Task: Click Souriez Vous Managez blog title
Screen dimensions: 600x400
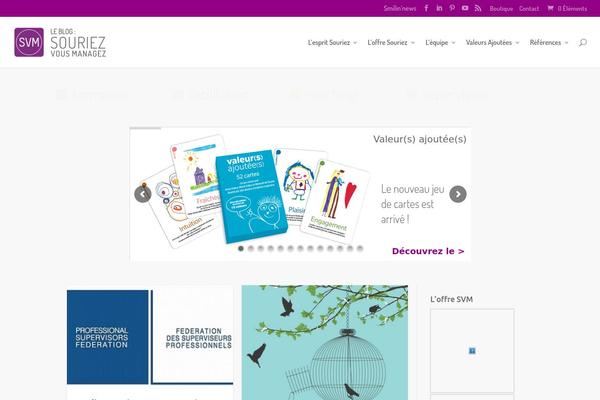Action: [x=78, y=42]
